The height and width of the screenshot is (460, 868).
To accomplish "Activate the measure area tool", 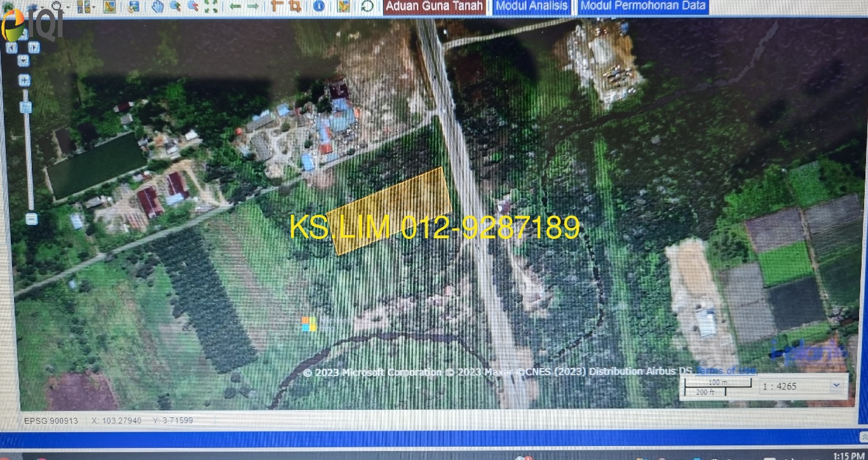I will [x=295, y=6].
